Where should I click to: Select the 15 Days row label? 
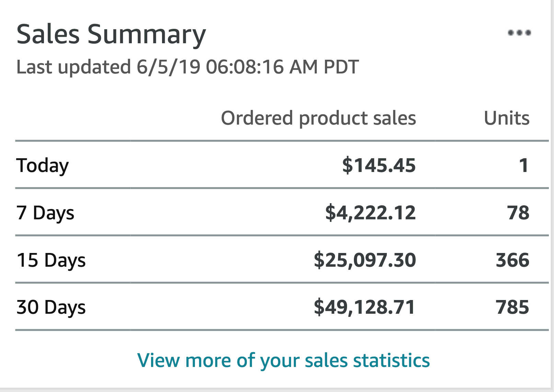(51, 260)
